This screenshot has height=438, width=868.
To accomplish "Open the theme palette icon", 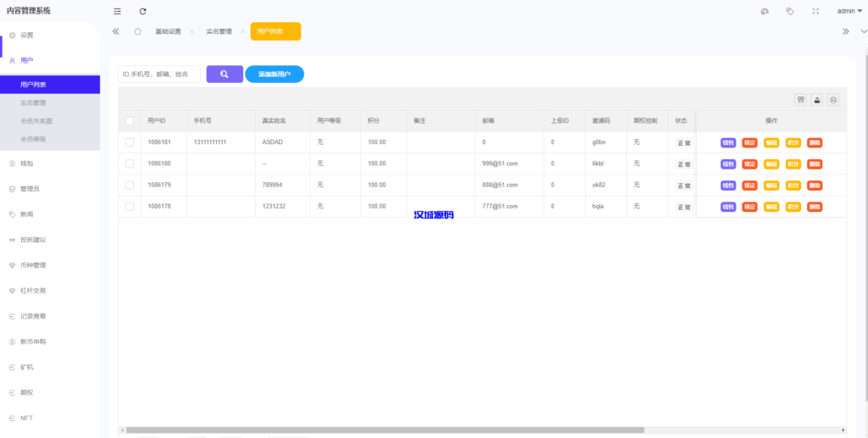I will point(765,11).
